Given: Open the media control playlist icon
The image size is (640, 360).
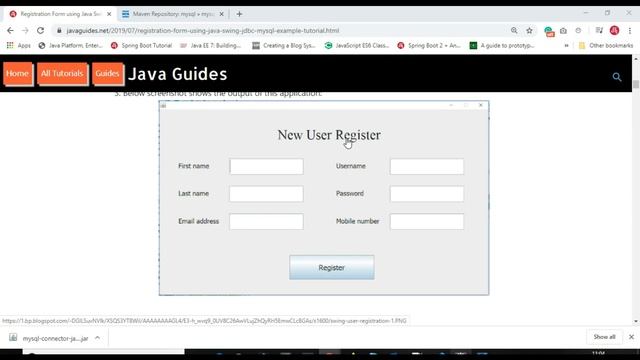Looking at the screenshot, I should 599,31.
